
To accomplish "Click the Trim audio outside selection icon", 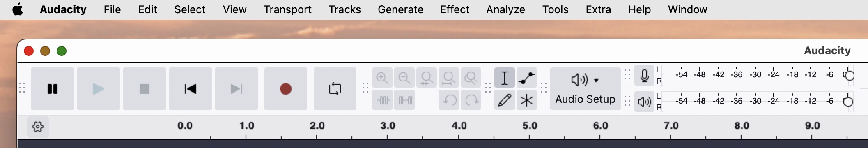I will (382, 100).
